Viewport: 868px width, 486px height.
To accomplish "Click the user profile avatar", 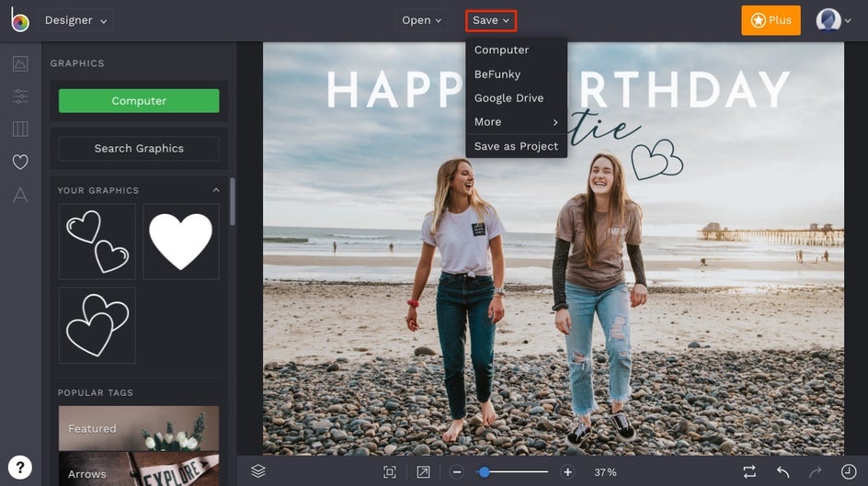I will point(828,20).
